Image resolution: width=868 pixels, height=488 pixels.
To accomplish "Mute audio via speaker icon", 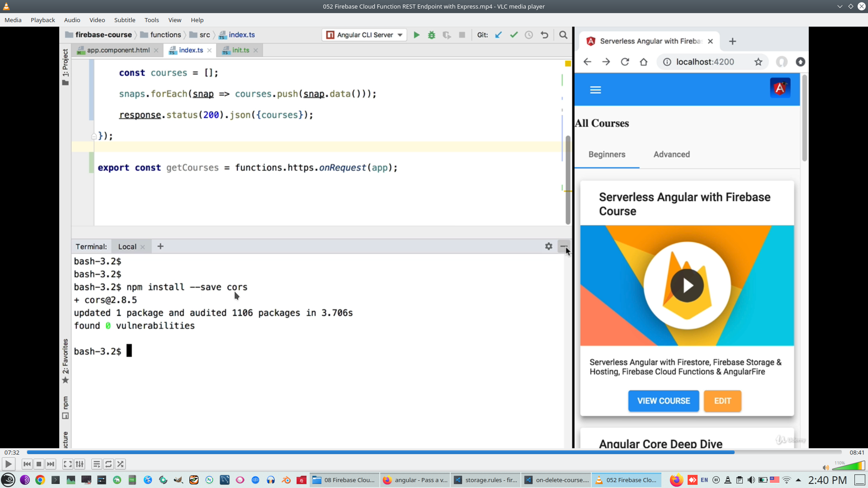I will pos(826,468).
